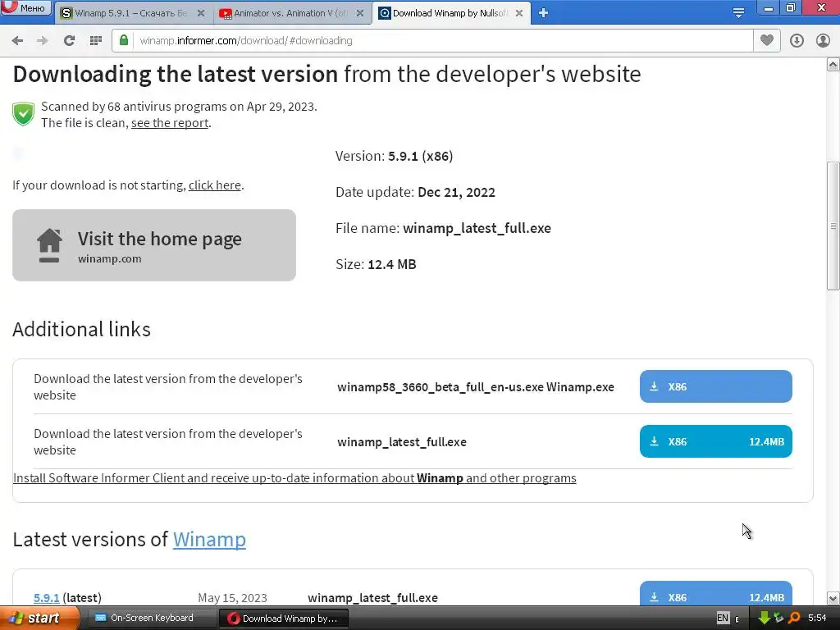Open the browser downloads icon
The width and height of the screenshot is (840, 630).
797,41
